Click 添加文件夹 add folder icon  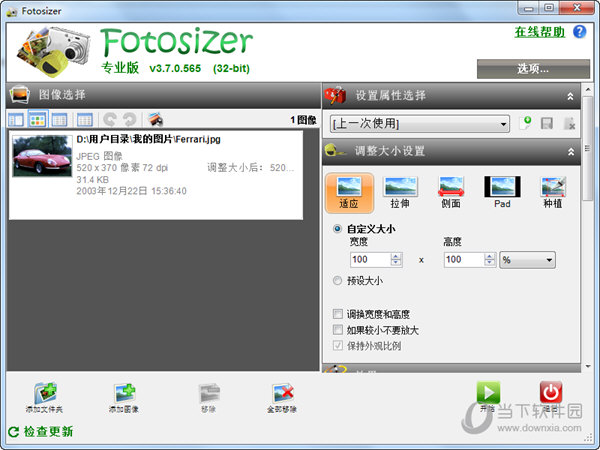point(44,398)
